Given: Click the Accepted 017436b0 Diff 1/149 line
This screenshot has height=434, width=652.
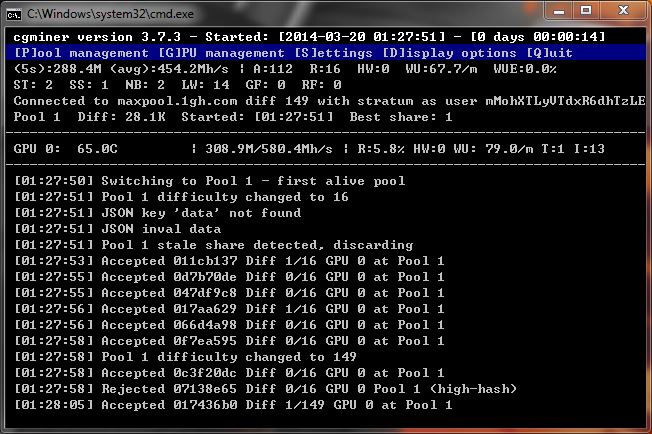Looking at the screenshot, I should pos(233,405).
